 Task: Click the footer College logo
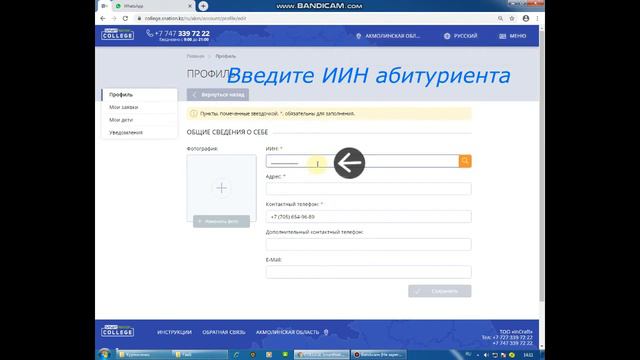118,331
